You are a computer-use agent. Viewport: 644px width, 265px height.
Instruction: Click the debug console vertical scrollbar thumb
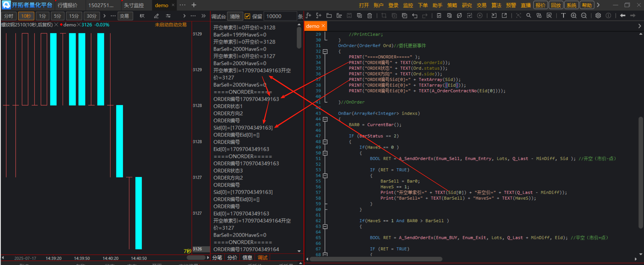[299, 37]
